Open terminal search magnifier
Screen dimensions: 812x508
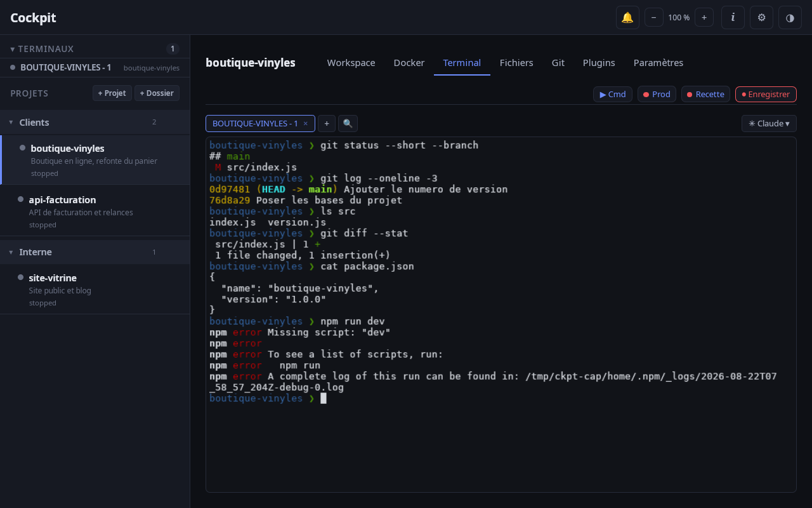pos(348,123)
